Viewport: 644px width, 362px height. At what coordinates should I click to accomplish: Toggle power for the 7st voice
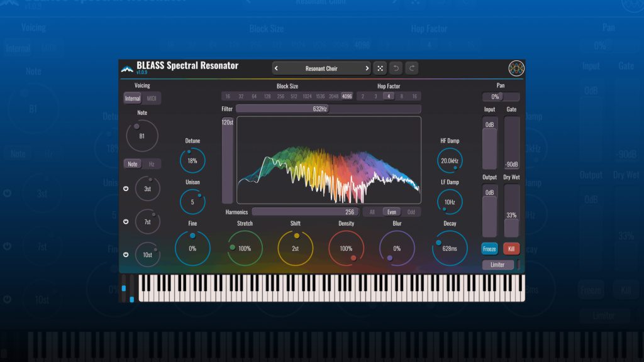(126, 222)
